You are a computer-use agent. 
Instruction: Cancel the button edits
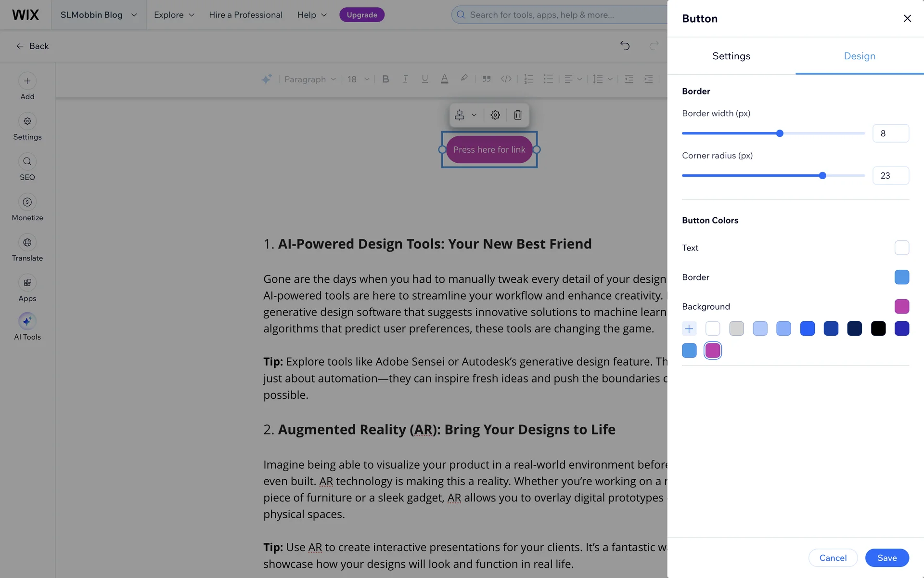coord(833,558)
